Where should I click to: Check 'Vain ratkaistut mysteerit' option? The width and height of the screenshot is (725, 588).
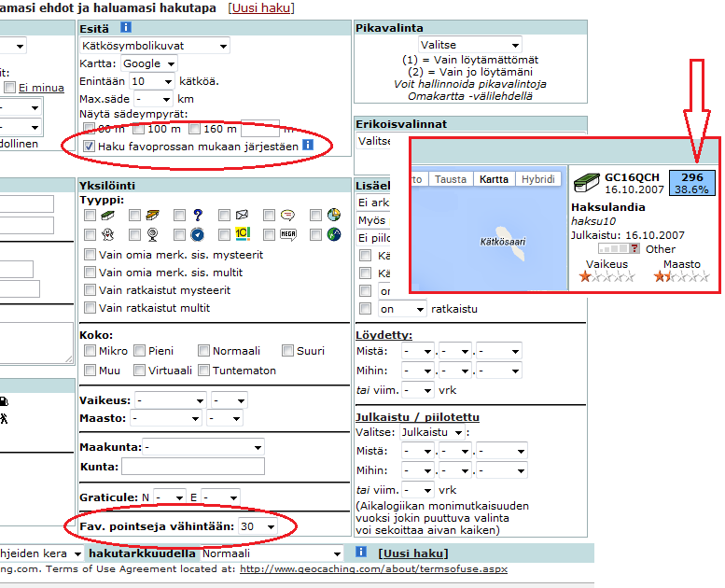click(89, 290)
